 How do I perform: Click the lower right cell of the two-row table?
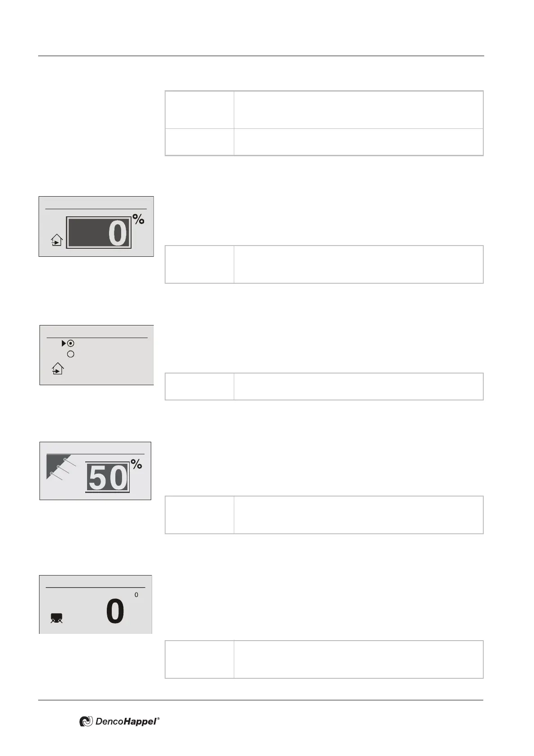pos(358,142)
